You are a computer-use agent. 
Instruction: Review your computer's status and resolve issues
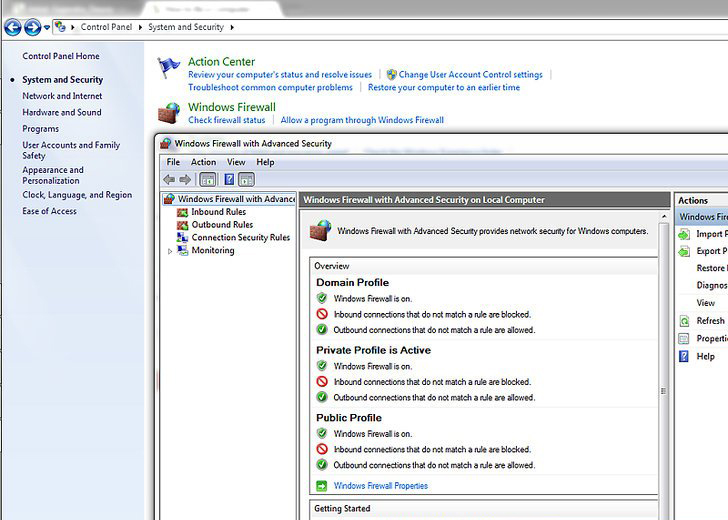click(280, 75)
